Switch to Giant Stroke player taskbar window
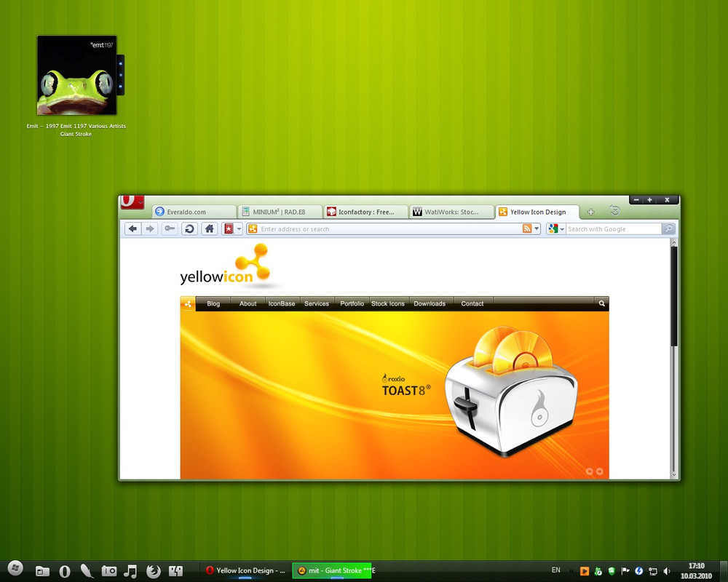Screen dimensions: 728x582 tap(332, 571)
